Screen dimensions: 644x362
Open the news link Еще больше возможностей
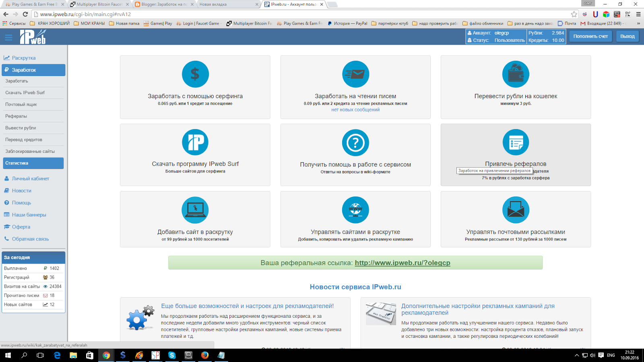tap(248, 306)
